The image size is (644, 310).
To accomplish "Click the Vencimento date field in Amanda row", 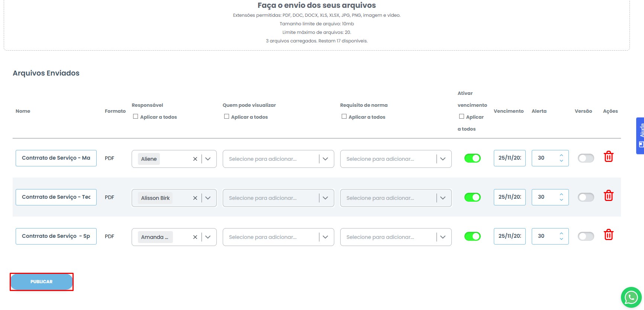I will tap(509, 236).
